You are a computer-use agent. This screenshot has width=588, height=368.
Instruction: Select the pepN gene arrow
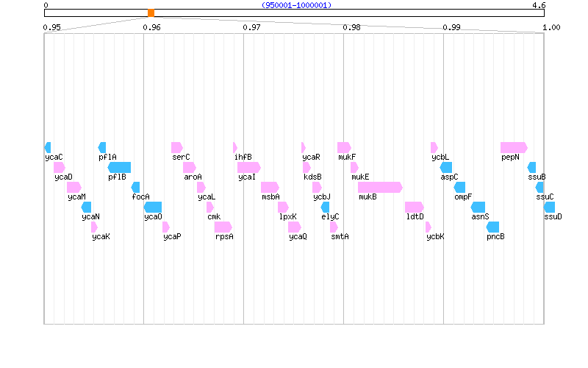point(514,147)
